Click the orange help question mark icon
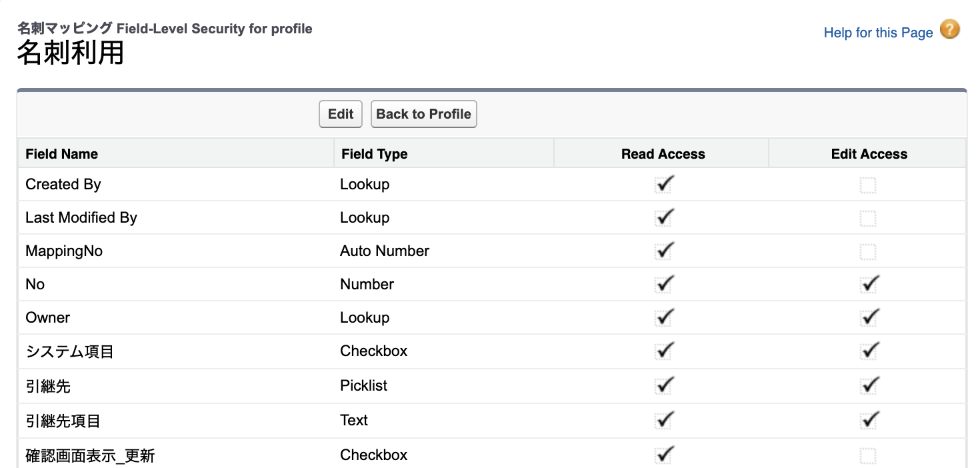The width and height of the screenshot is (980, 468). click(949, 31)
